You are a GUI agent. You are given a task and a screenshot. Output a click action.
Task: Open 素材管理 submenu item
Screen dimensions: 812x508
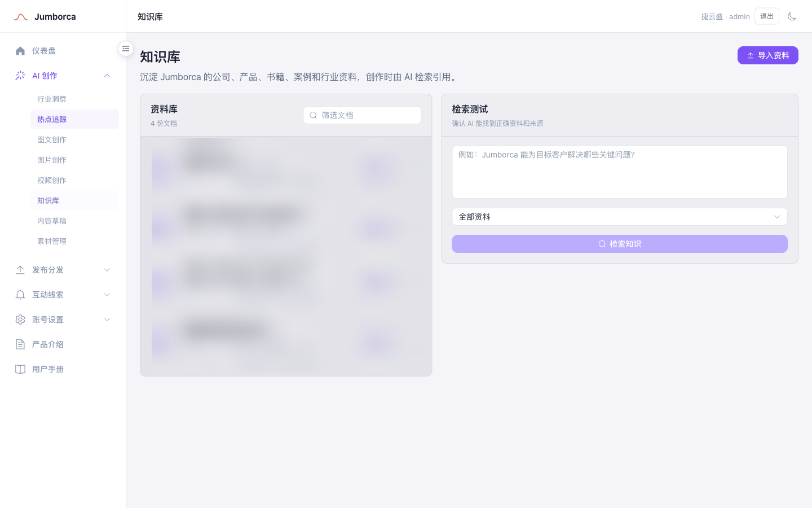(x=74, y=241)
